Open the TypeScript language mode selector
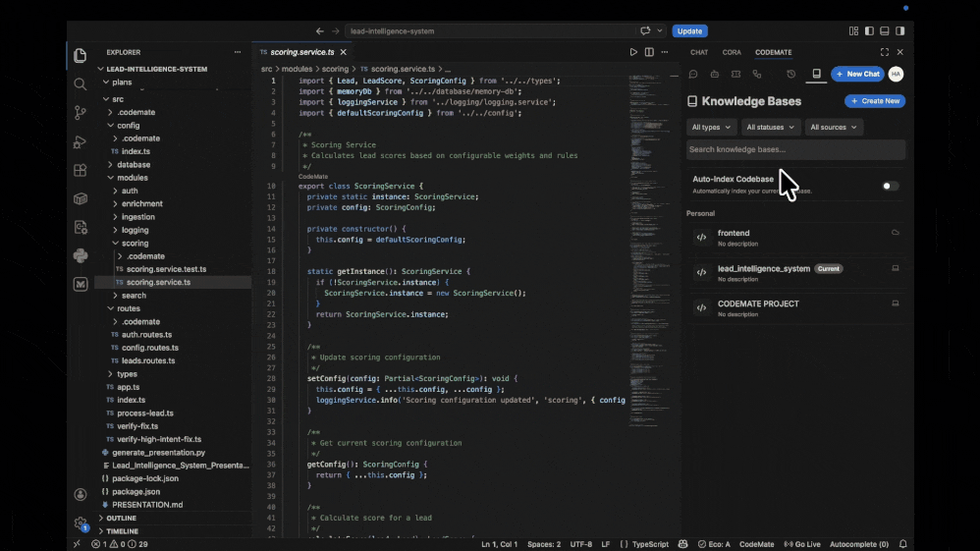 [x=650, y=544]
